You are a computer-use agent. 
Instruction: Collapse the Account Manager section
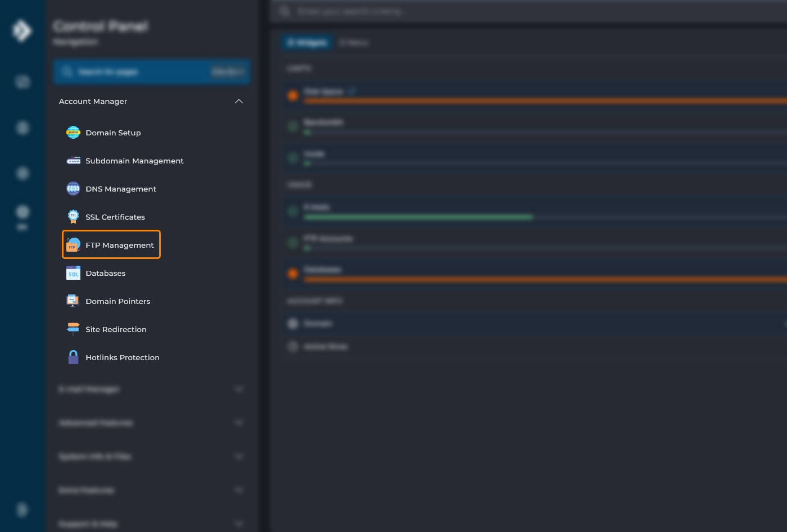pyautogui.click(x=239, y=101)
